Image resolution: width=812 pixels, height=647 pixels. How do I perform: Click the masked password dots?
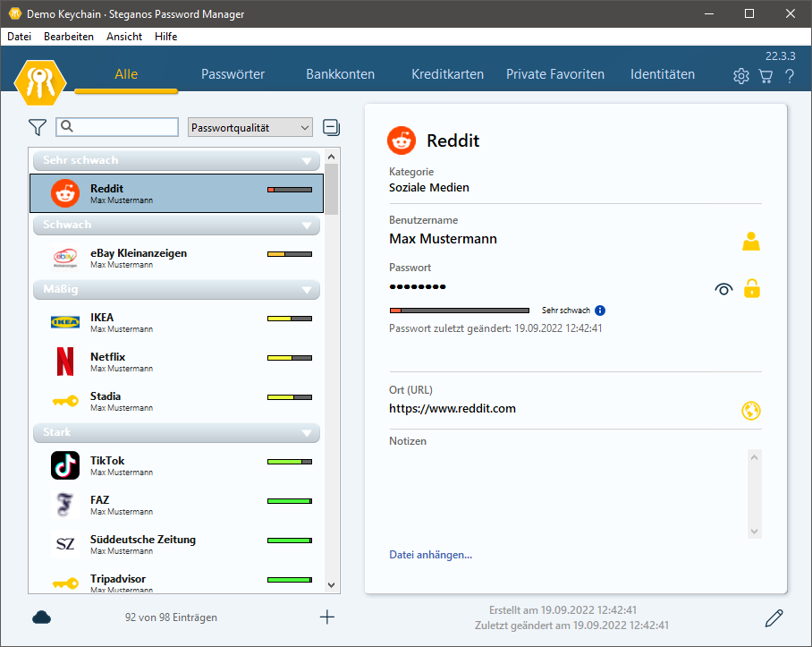pos(418,286)
